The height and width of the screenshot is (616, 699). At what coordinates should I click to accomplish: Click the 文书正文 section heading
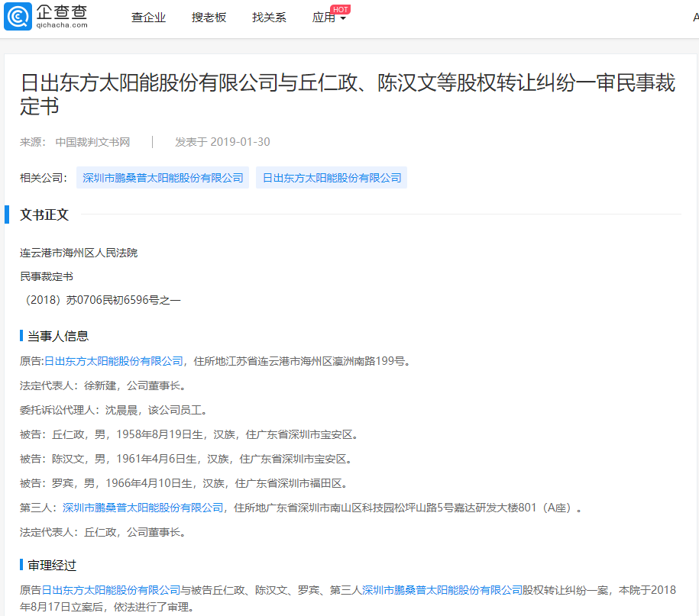(x=44, y=214)
